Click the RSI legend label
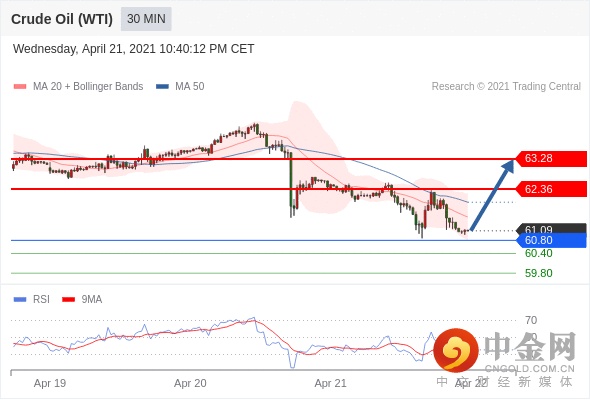590x400 pixels. tap(41, 300)
